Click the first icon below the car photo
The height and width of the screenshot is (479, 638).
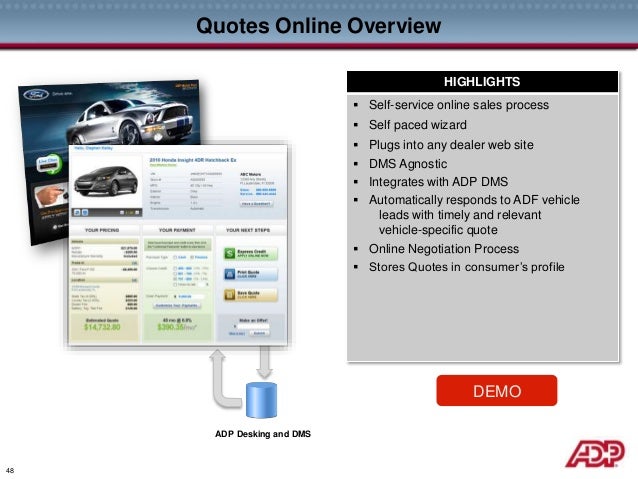coord(77,212)
